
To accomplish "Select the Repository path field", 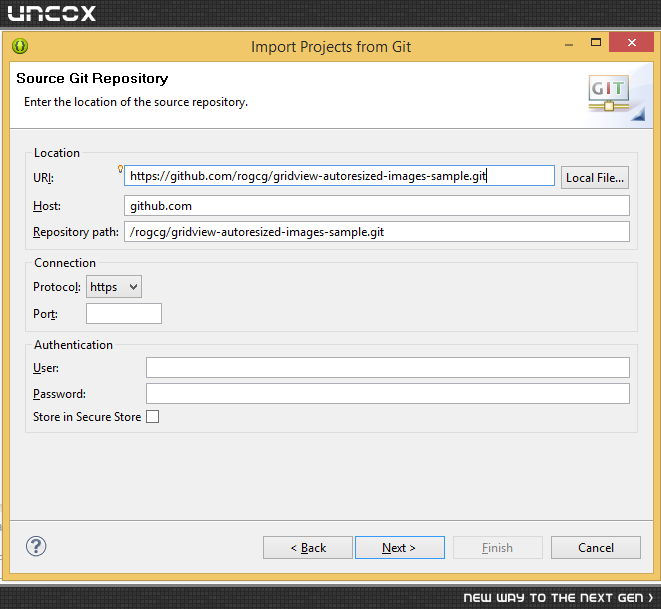I will (x=377, y=232).
